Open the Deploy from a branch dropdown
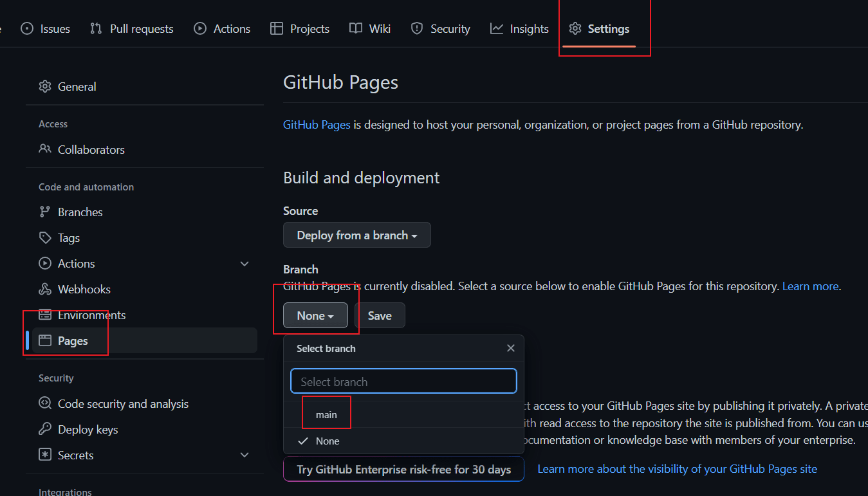This screenshot has width=868, height=496. [357, 235]
